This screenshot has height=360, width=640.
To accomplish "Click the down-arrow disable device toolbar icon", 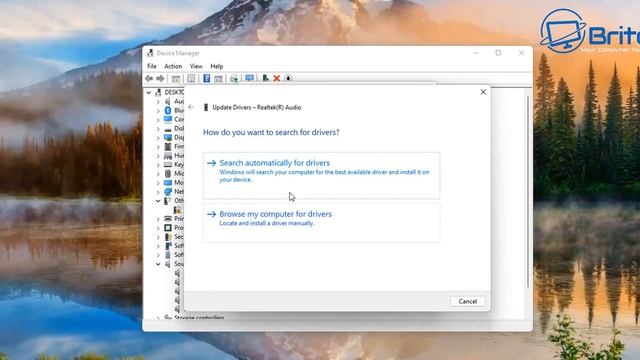I will tap(288, 78).
